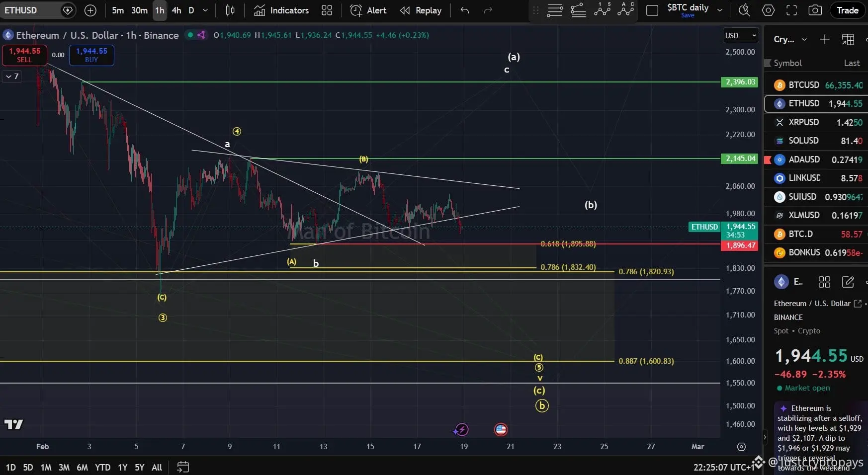868x475 pixels.
Task: Select the Elliott impulse wave 12345 tool
Action: [602, 9]
